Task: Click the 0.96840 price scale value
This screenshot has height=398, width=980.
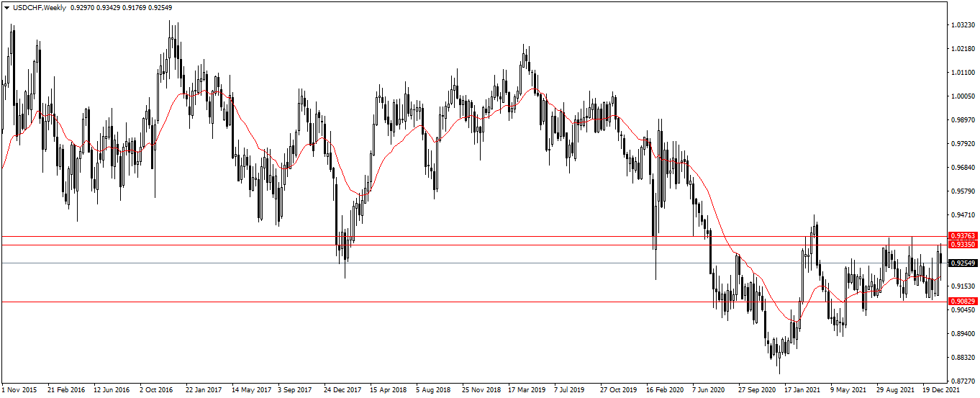Action: pyautogui.click(x=963, y=168)
